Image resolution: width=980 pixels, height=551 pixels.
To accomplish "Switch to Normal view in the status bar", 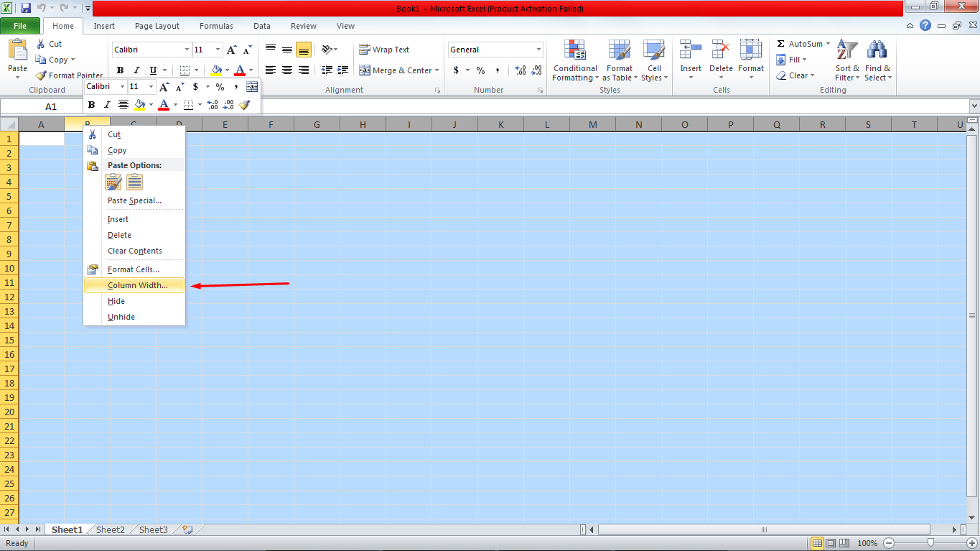I will pos(817,543).
